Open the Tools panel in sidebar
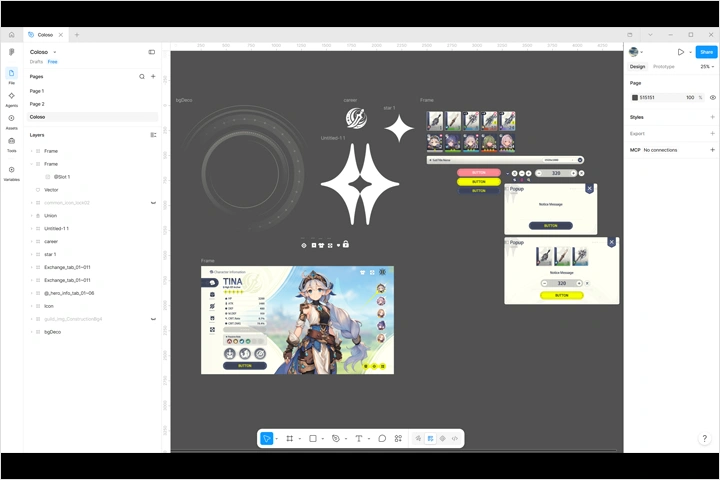The image size is (720, 480). (11, 144)
